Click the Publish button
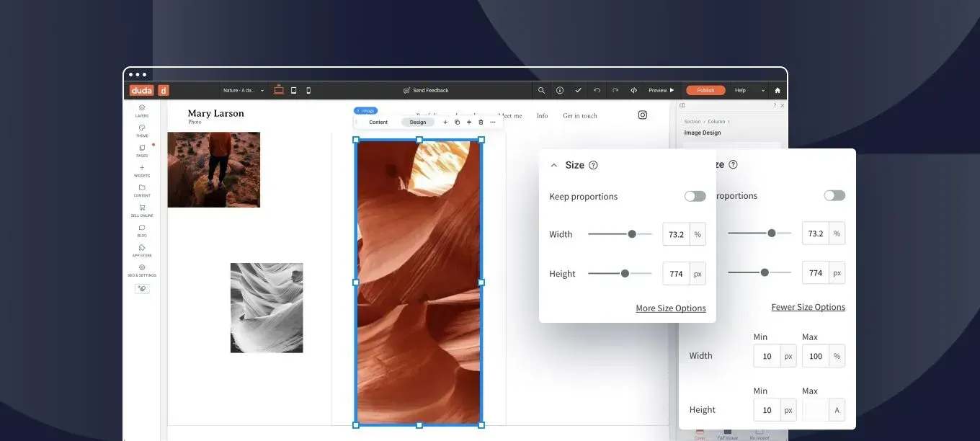The image size is (980, 441). (705, 90)
